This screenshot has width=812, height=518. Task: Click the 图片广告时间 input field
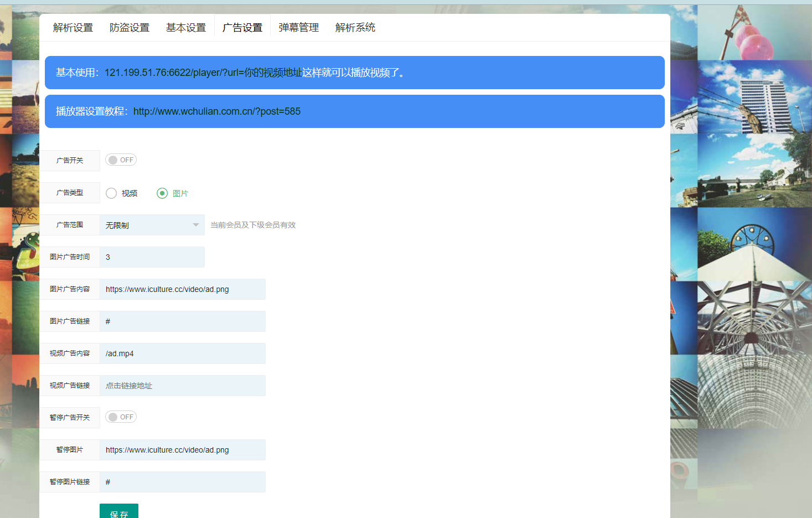click(x=152, y=257)
